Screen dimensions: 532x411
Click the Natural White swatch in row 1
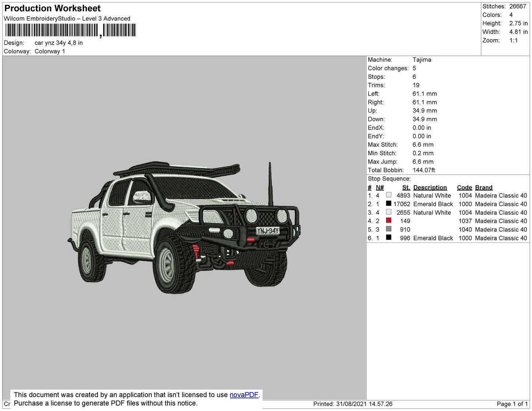click(388, 195)
